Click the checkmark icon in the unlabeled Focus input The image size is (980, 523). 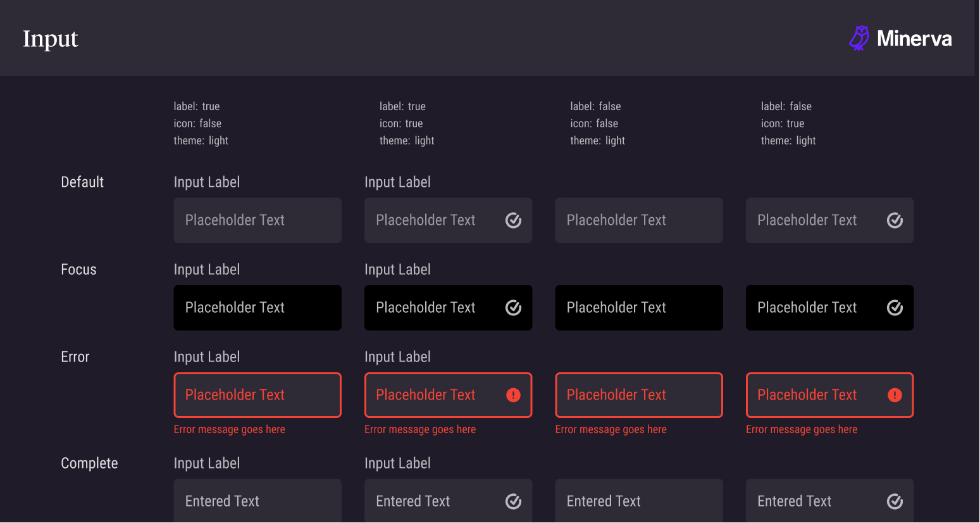click(x=895, y=308)
